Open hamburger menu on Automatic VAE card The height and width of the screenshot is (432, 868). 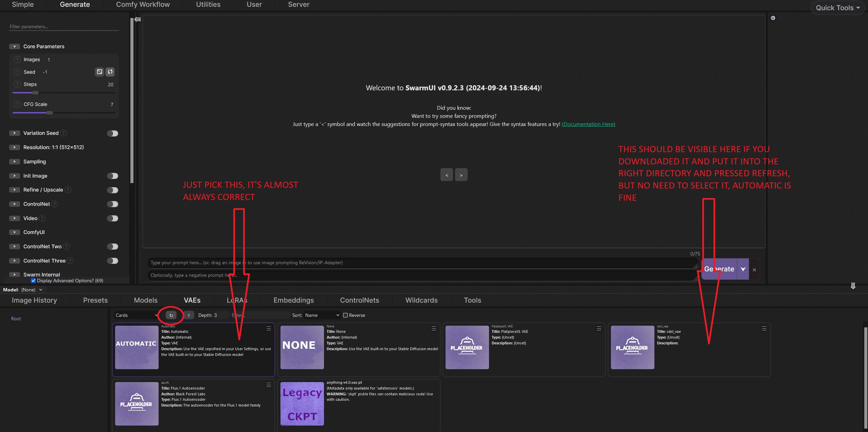(x=269, y=328)
